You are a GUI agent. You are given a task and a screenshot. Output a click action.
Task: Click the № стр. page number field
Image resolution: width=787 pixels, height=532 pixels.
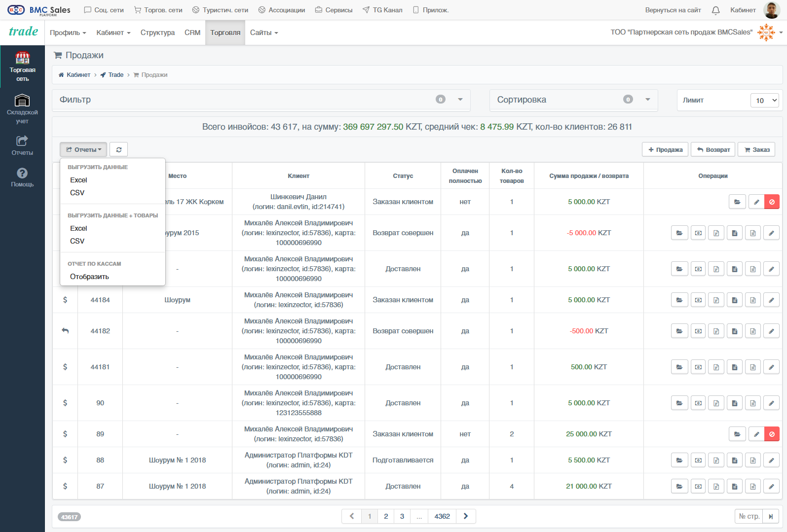click(x=749, y=516)
